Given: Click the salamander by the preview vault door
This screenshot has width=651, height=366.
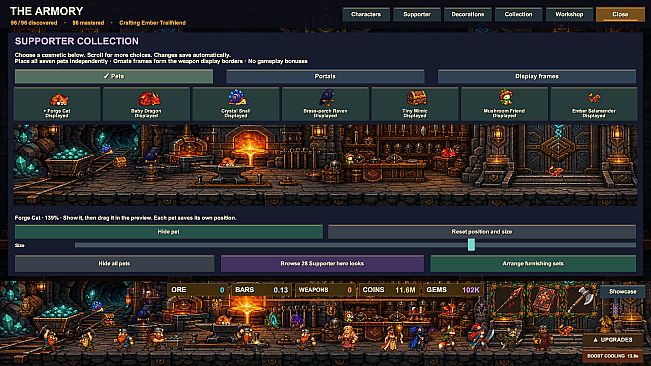Looking at the screenshot, I should 556,170.
